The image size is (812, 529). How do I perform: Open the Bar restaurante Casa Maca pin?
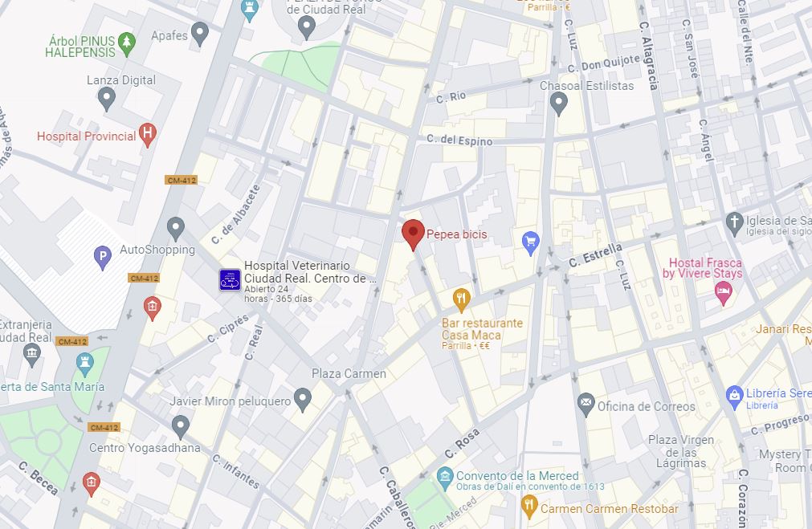[461, 300]
